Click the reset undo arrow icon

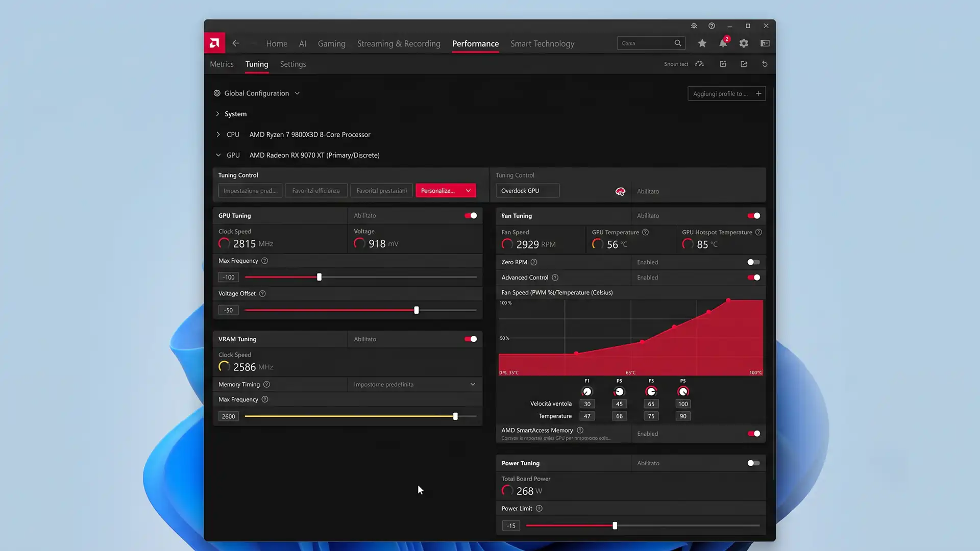[x=765, y=64]
